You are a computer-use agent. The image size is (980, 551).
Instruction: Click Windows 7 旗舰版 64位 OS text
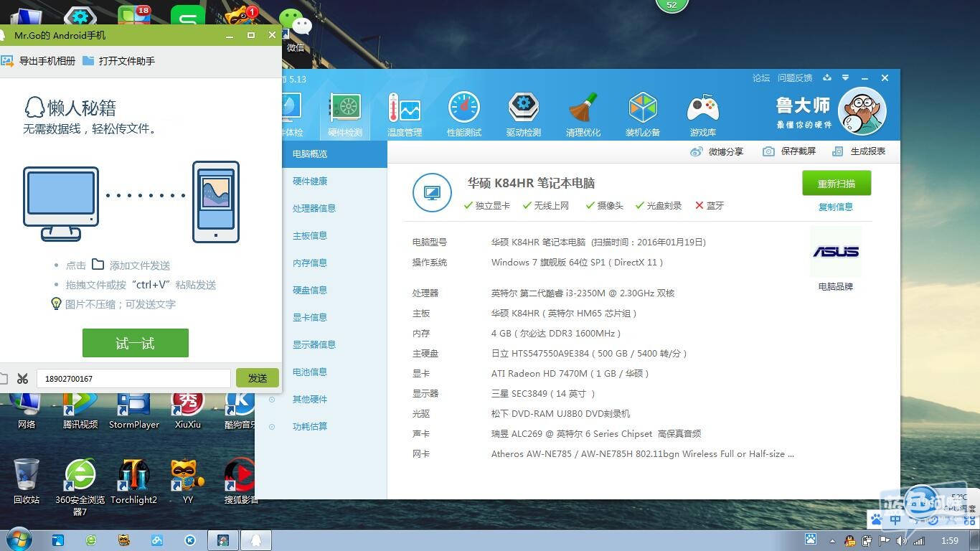pyautogui.click(x=578, y=262)
